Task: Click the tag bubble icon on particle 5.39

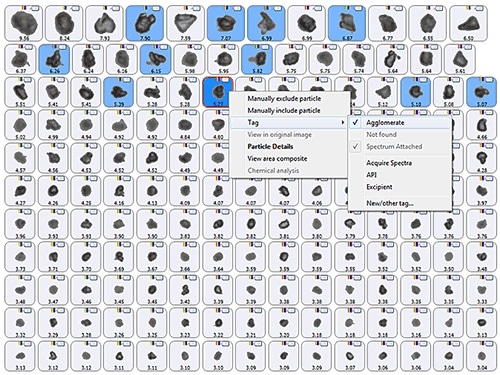Action: (127, 80)
